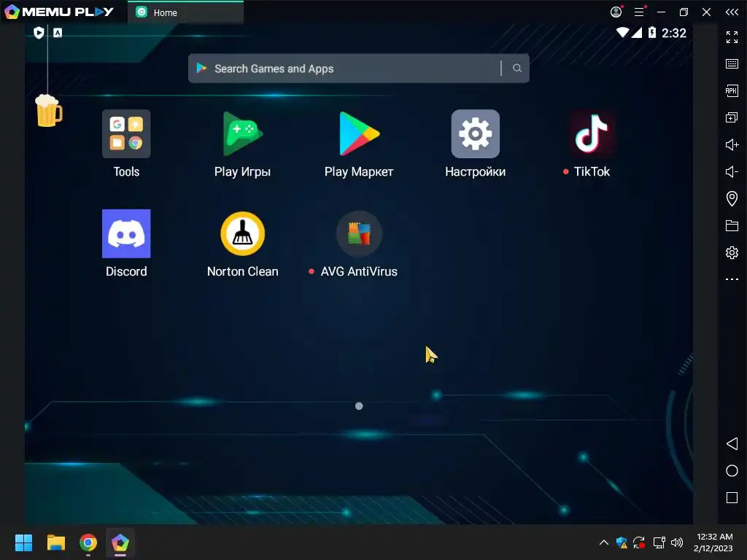Image resolution: width=747 pixels, height=560 pixels.
Task: Open the clock and date 12:32 AM
Action: tap(713, 542)
